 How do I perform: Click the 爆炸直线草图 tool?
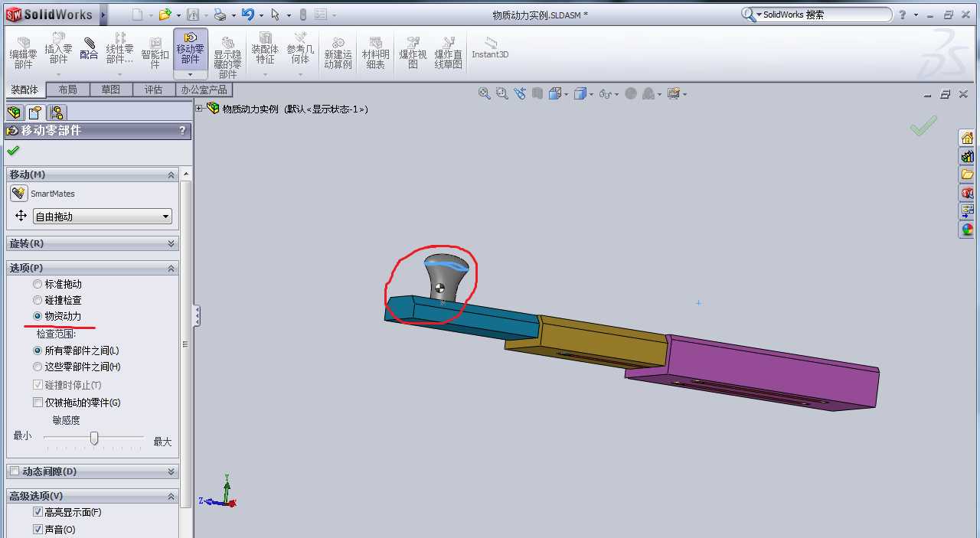[449, 53]
